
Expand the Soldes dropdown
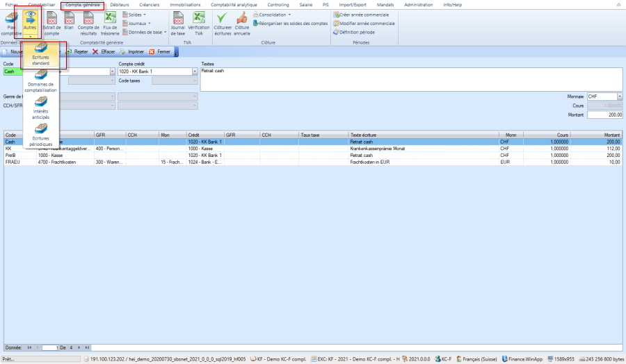click(136, 15)
